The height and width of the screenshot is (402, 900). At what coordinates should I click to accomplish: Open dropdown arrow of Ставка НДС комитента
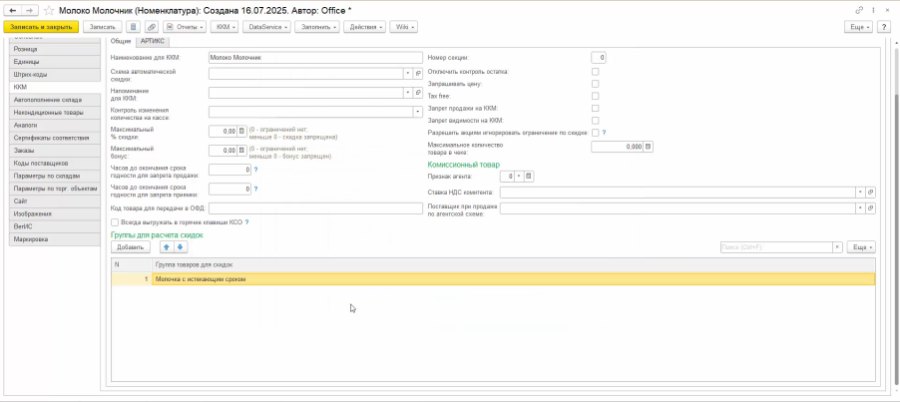(860, 192)
